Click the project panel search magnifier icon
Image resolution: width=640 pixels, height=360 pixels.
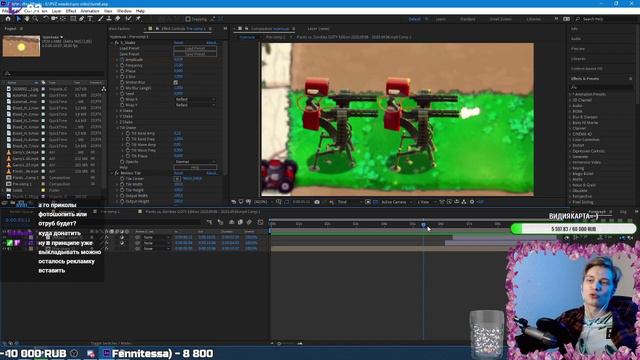(7, 73)
